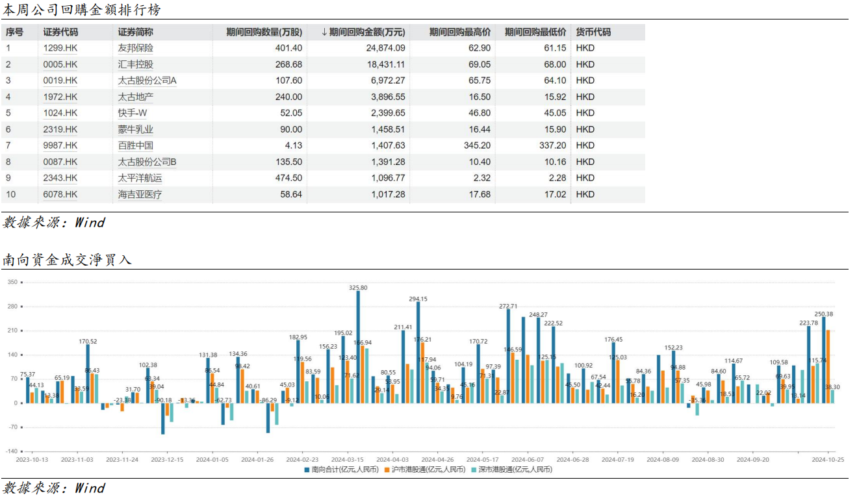Click the -140 mark on the y-axis
The width and height of the screenshot is (857, 504).
click(11, 451)
